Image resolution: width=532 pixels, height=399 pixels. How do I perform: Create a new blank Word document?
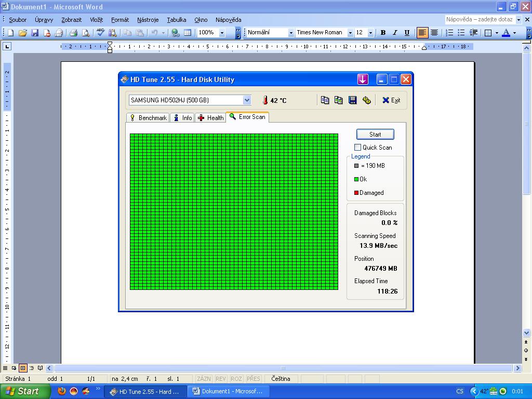pyautogui.click(x=10, y=33)
